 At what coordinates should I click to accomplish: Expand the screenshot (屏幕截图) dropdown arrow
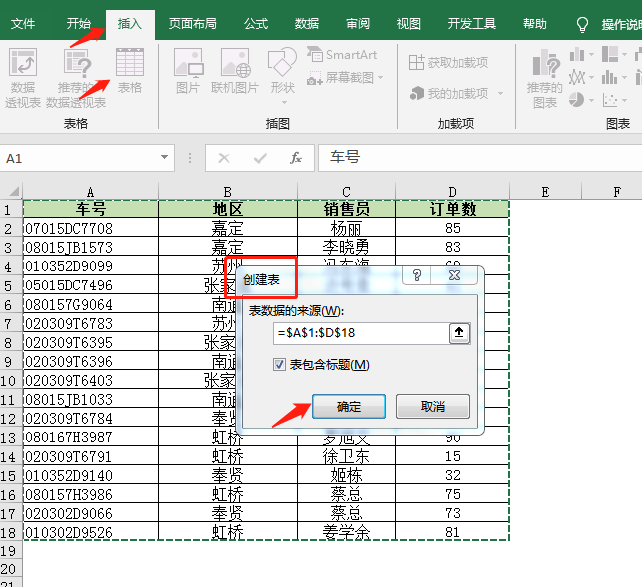tap(380, 77)
